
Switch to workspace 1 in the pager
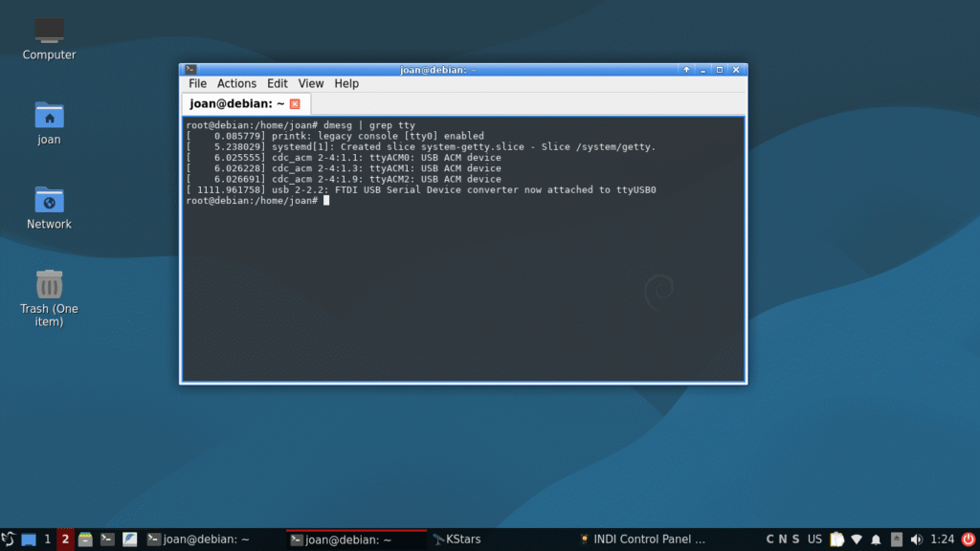(x=47, y=540)
